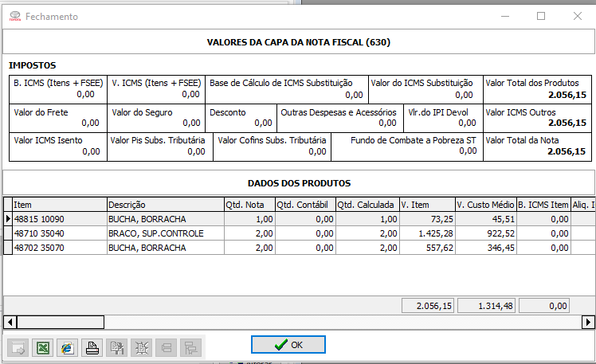
Task: Sort by the Descrição column header
Action: [166, 205]
